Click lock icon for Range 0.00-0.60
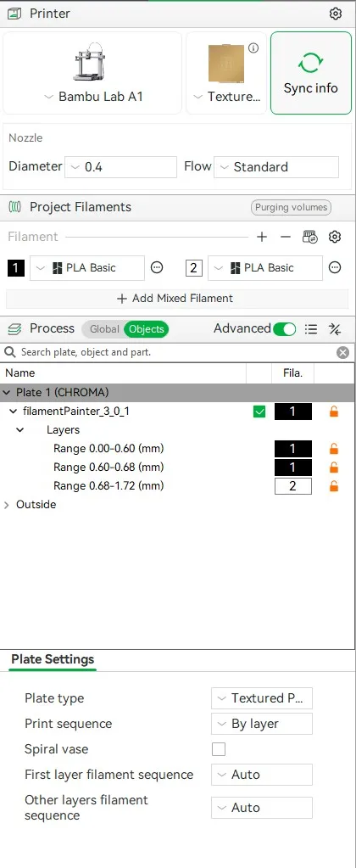 click(333, 449)
